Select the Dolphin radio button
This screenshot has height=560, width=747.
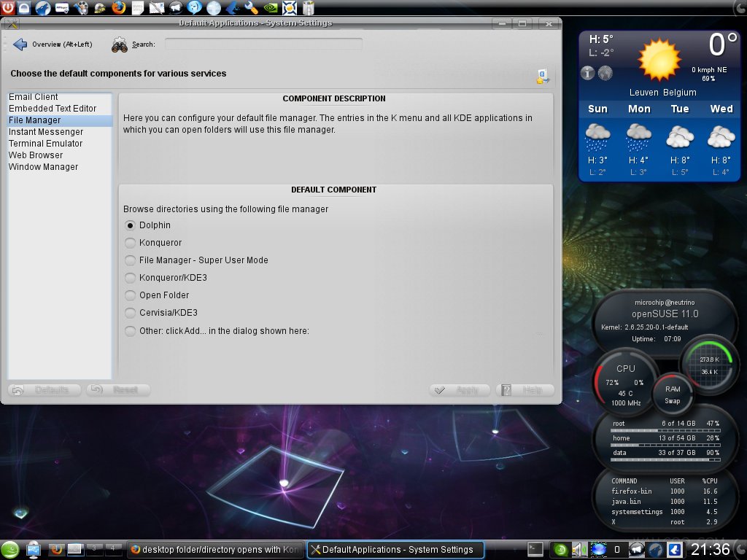click(130, 225)
